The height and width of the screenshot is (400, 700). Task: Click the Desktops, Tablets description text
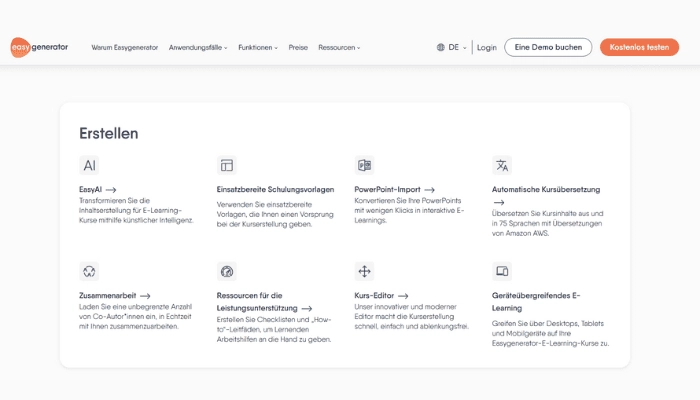[x=550, y=333]
